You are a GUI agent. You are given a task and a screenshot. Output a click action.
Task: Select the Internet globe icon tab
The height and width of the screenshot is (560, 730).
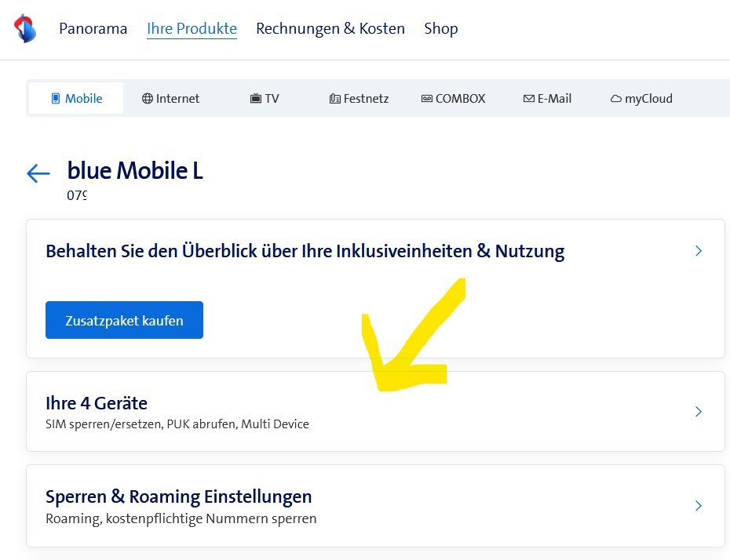coord(148,99)
